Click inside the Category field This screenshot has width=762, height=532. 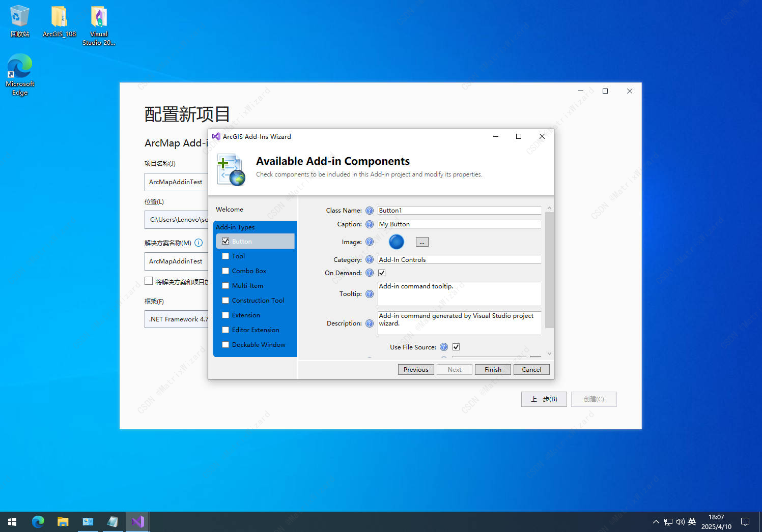(x=459, y=260)
